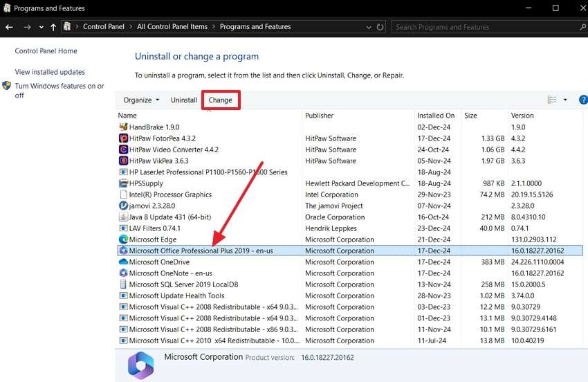Sort by the Name column header
588x382 pixels.
point(209,116)
